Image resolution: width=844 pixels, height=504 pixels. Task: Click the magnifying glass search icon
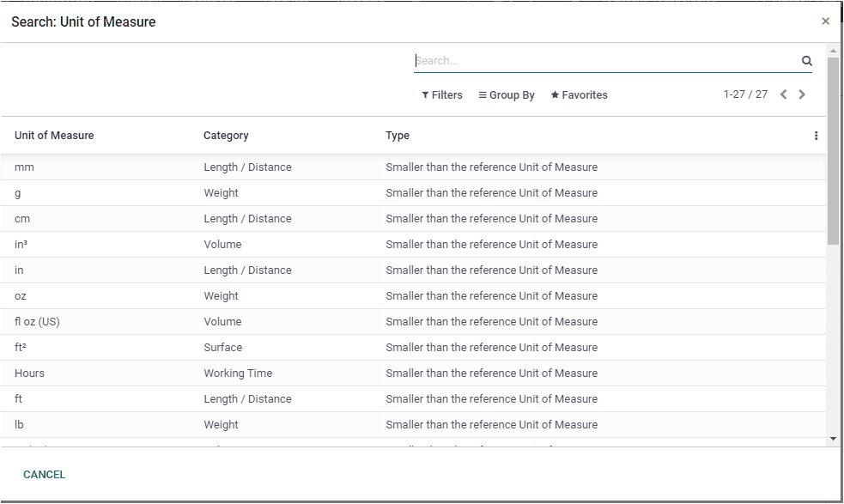point(806,60)
